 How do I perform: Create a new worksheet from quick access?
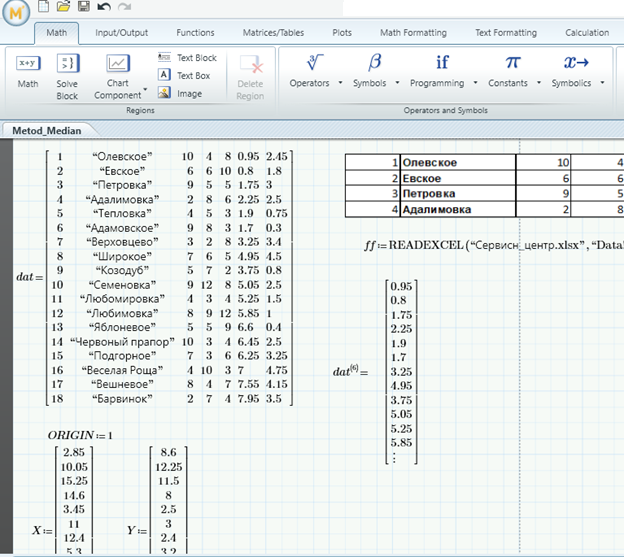click(x=44, y=7)
